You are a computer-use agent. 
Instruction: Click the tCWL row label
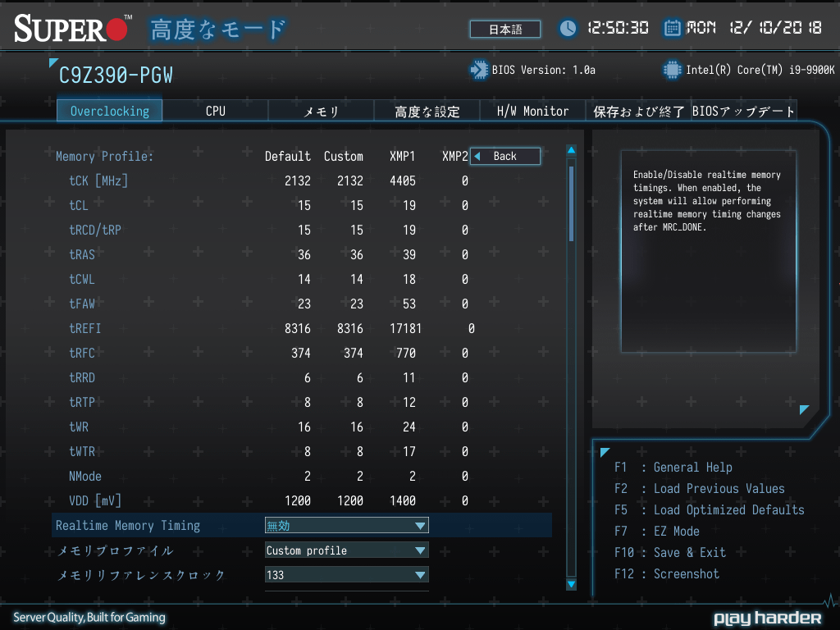tap(82, 280)
